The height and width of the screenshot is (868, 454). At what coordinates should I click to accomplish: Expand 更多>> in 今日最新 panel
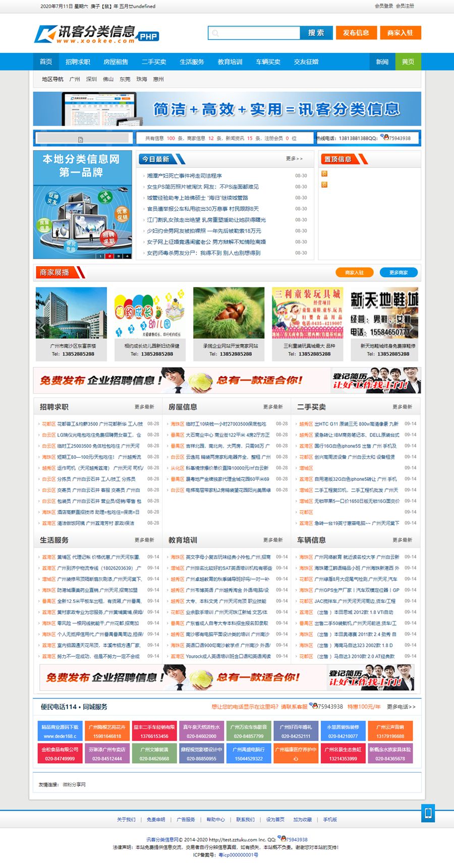[294, 159]
